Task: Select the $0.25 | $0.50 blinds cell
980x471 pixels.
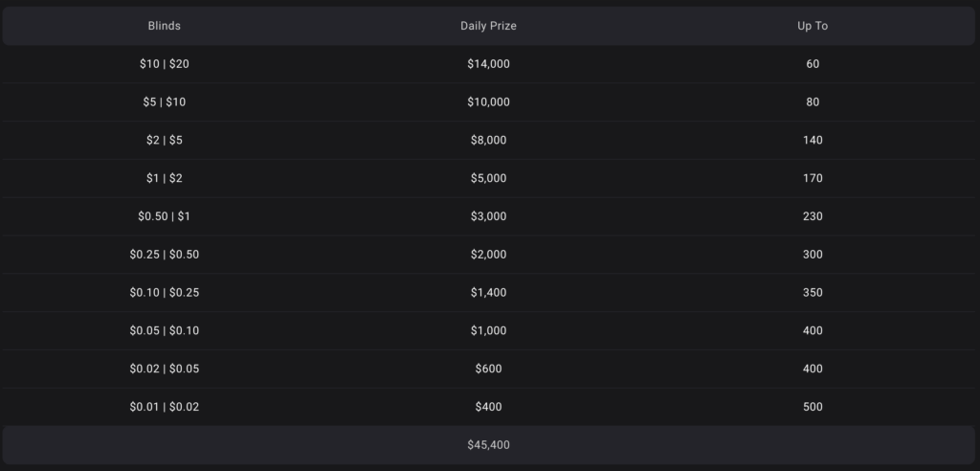Action: tap(165, 255)
